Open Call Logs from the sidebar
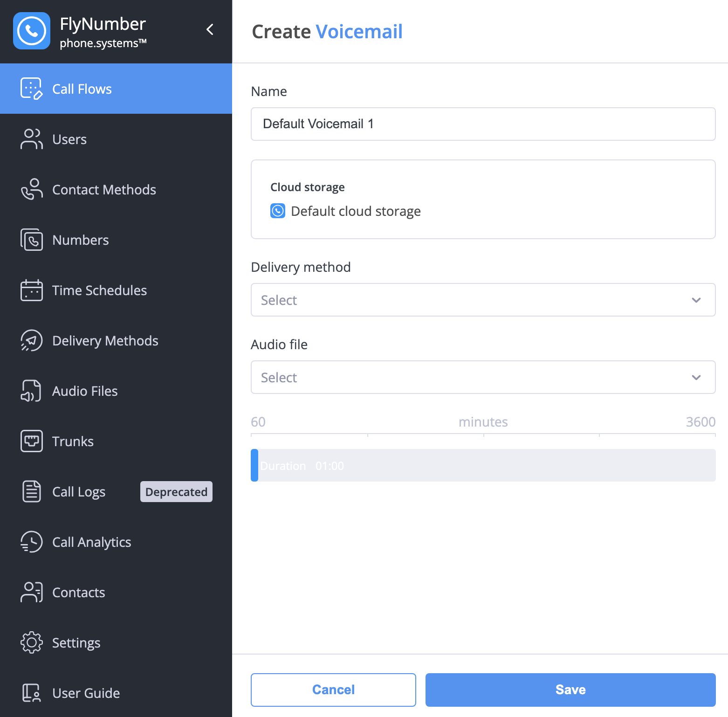 79,492
